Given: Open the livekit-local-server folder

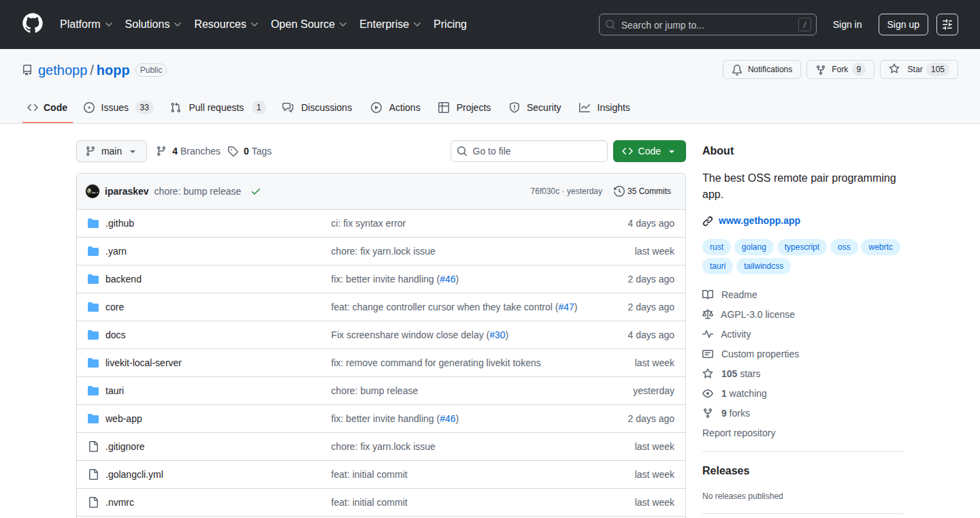Looking at the screenshot, I should tap(144, 363).
